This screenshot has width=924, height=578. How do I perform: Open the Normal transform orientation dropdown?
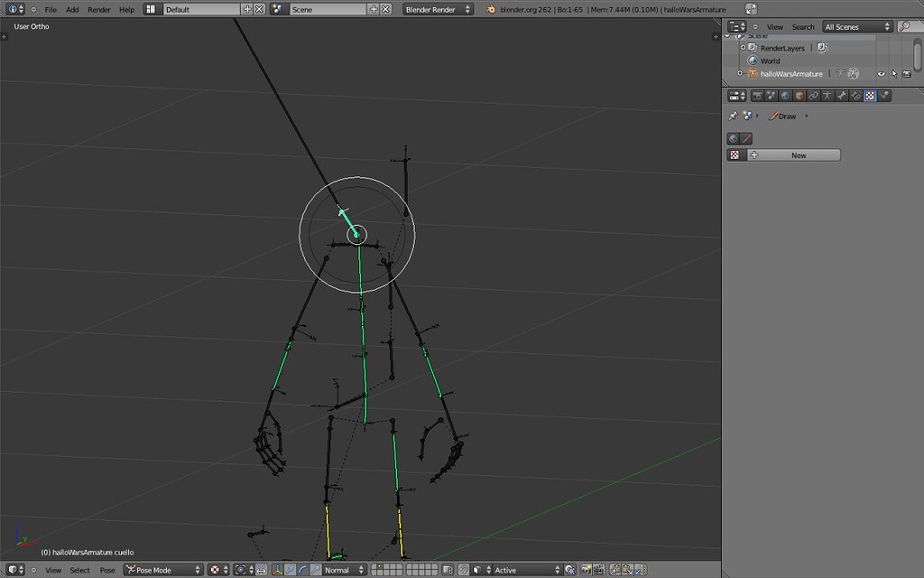pyautogui.click(x=344, y=570)
